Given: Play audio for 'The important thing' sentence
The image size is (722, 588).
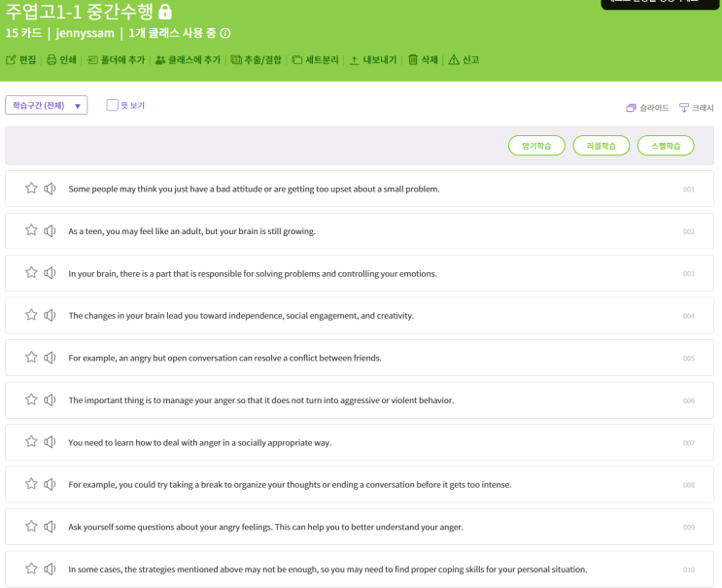Looking at the screenshot, I should 50,399.
